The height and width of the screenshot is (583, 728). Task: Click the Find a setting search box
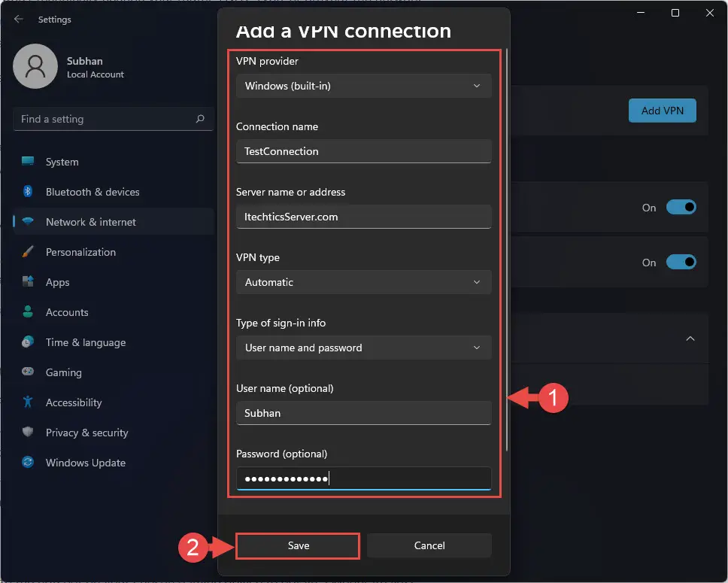pyautogui.click(x=114, y=119)
